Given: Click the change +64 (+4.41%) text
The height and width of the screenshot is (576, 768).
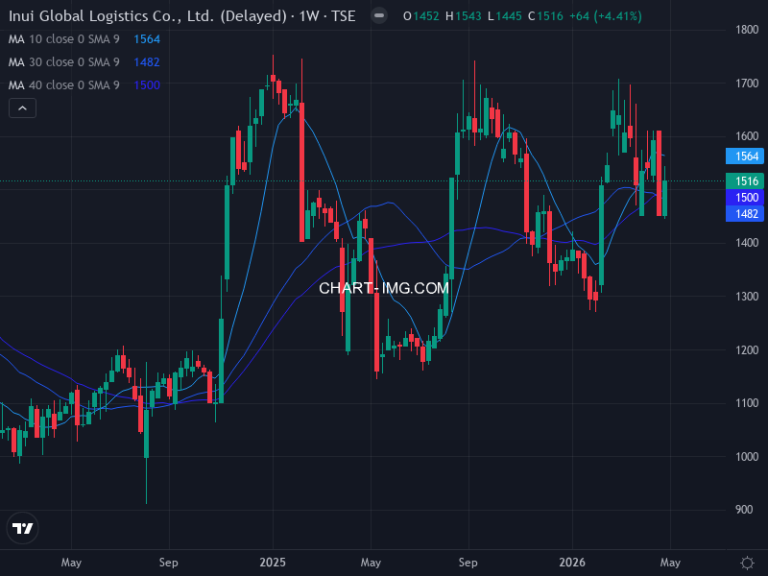Looking at the screenshot, I should 605,16.
